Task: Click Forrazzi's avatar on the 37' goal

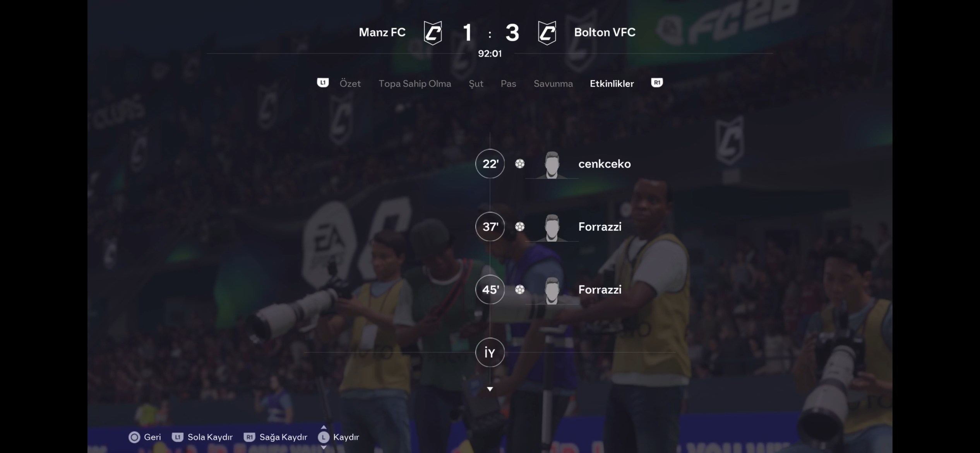Action: pyautogui.click(x=552, y=227)
